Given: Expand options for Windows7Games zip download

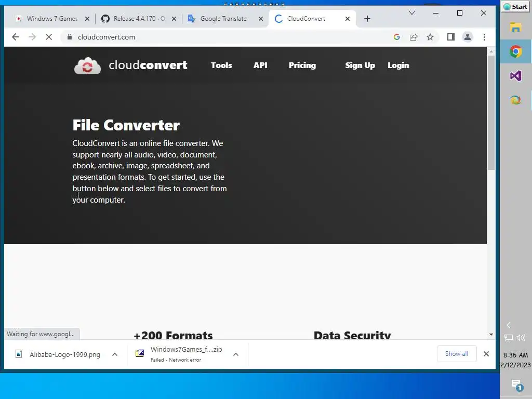Looking at the screenshot, I should click(x=236, y=354).
